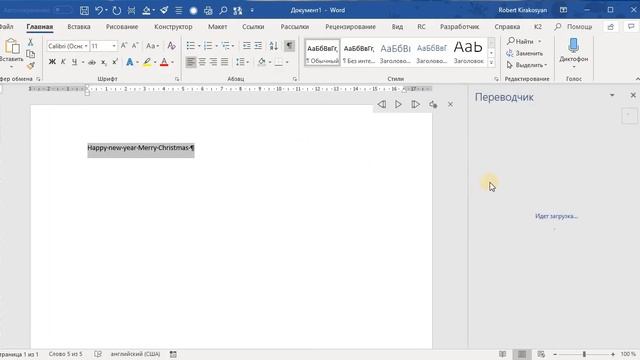640x360 pixels.
Task: Open Найти dropdown arrow
Action: [540, 42]
